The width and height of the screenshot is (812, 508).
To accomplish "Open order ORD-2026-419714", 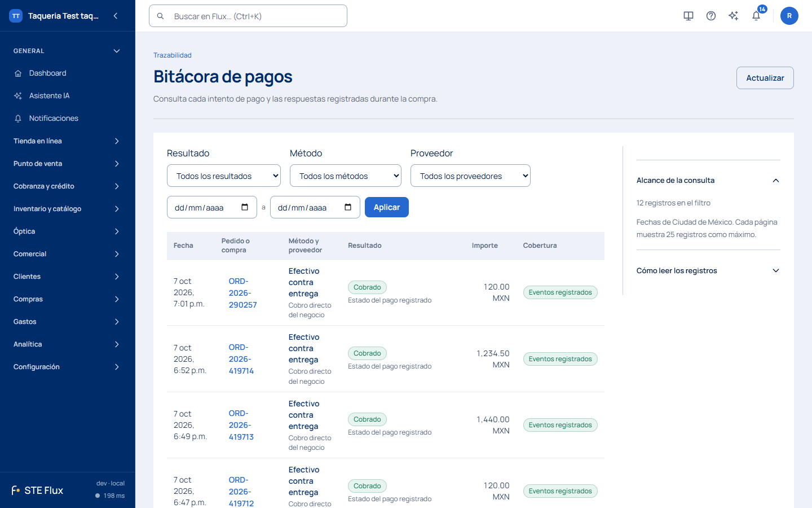I will tap(241, 359).
